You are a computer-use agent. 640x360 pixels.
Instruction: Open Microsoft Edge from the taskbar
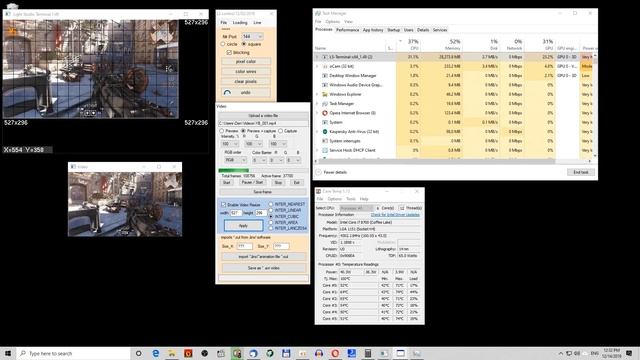coord(156,353)
